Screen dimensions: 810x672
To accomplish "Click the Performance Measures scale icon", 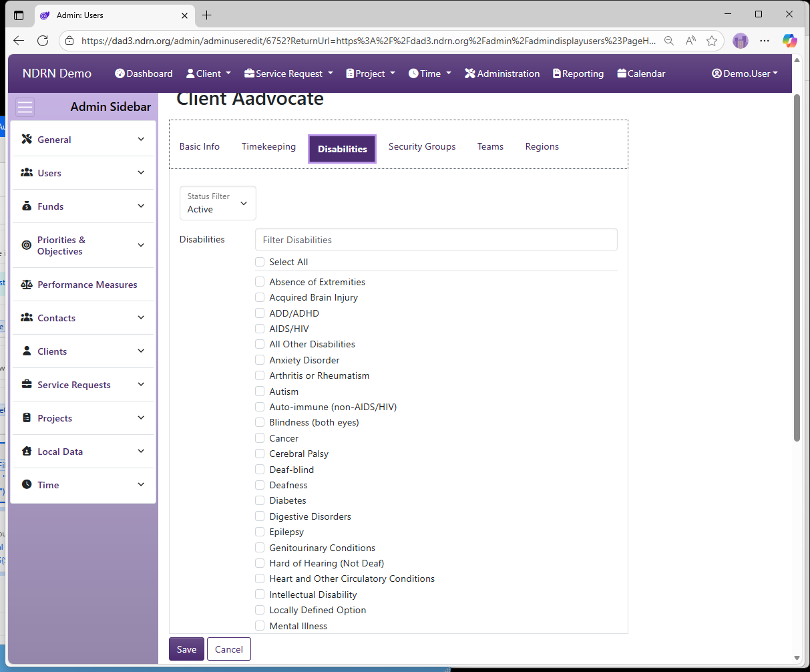I will point(27,284).
